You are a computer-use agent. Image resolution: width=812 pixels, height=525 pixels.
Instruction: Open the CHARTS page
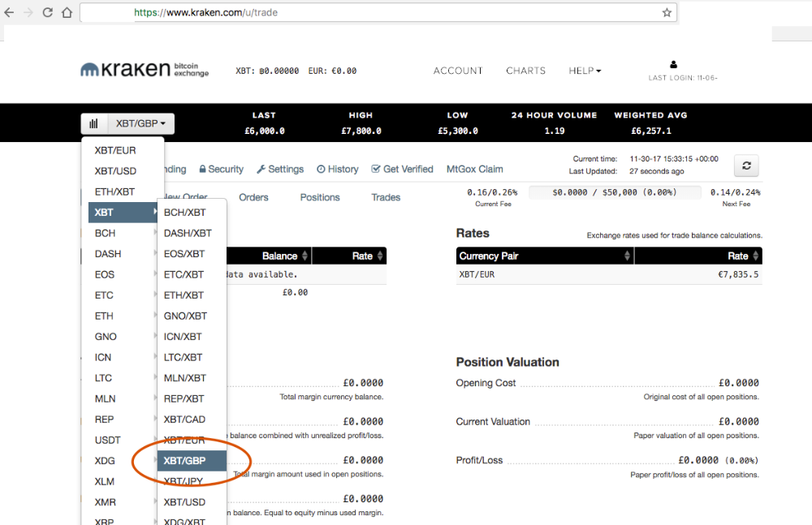525,71
